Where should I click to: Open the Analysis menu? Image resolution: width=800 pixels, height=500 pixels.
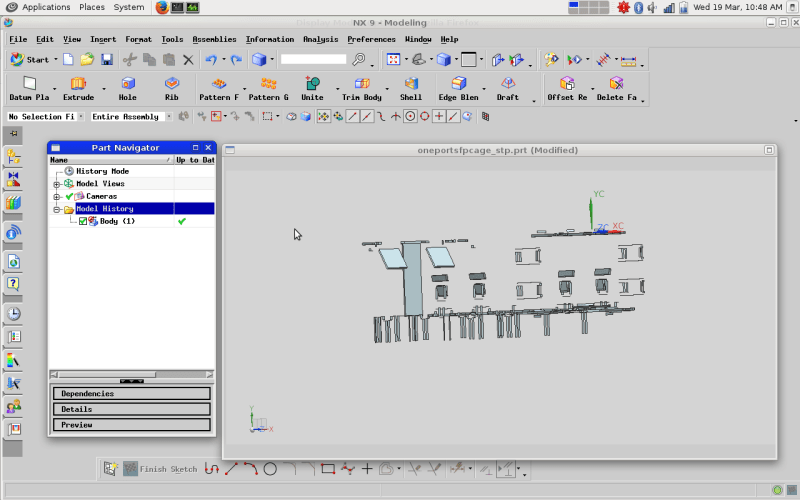320,39
